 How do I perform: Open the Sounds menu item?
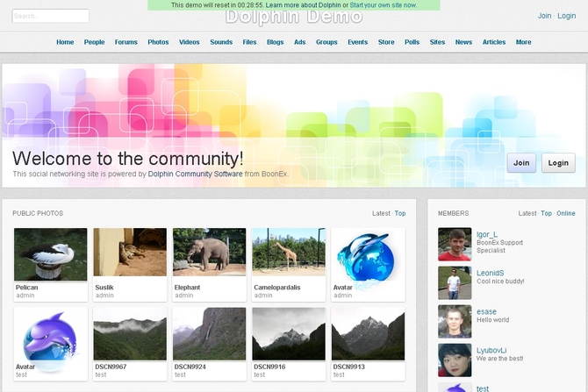point(221,42)
